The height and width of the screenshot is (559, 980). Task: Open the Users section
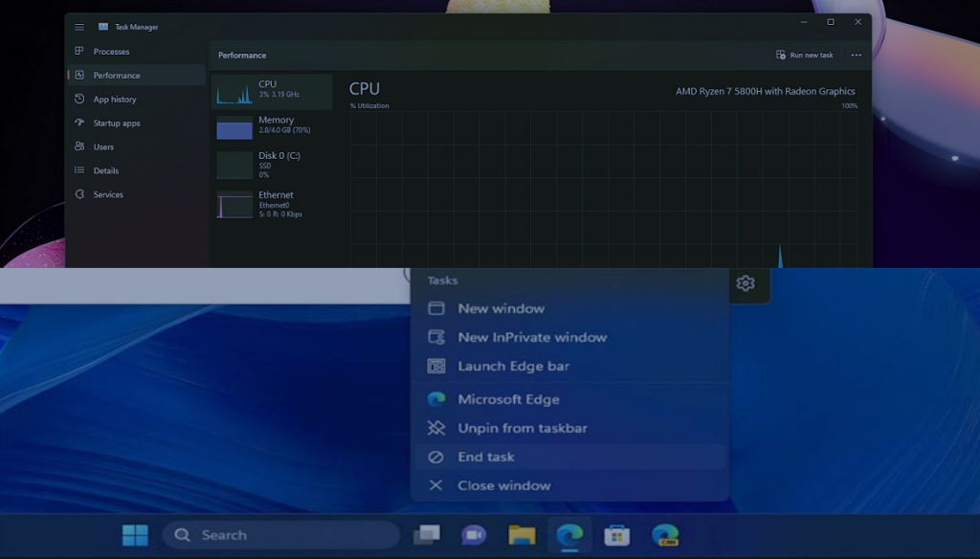103,147
